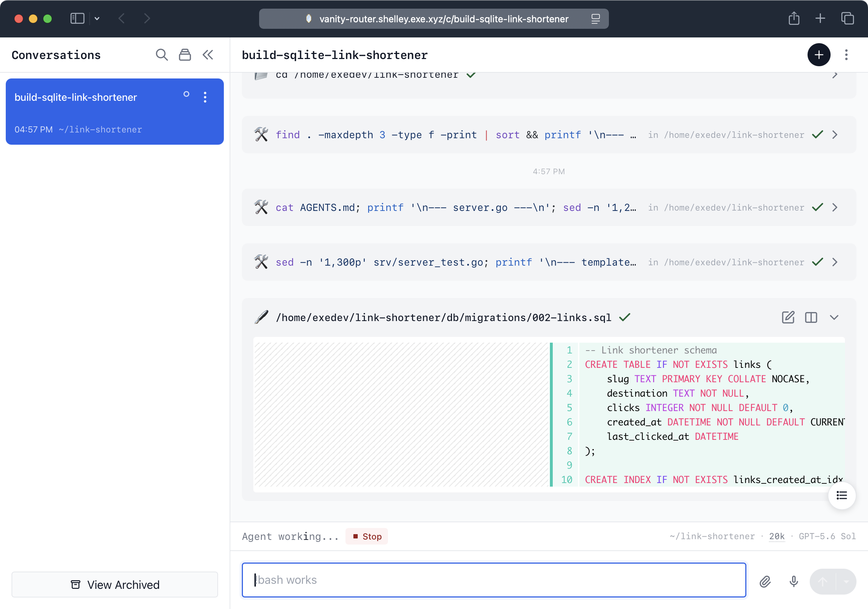Toggle side-by-side diff view for 002-links.sql
The height and width of the screenshot is (609, 868).
811,317
